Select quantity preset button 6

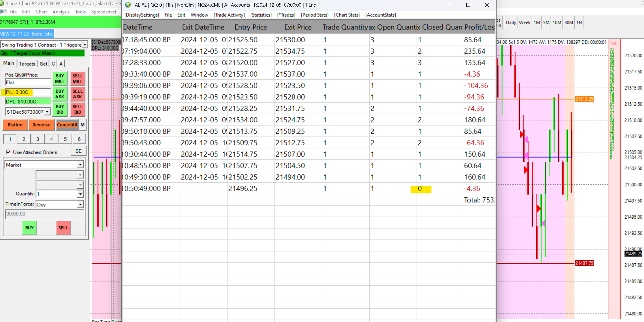click(79, 139)
